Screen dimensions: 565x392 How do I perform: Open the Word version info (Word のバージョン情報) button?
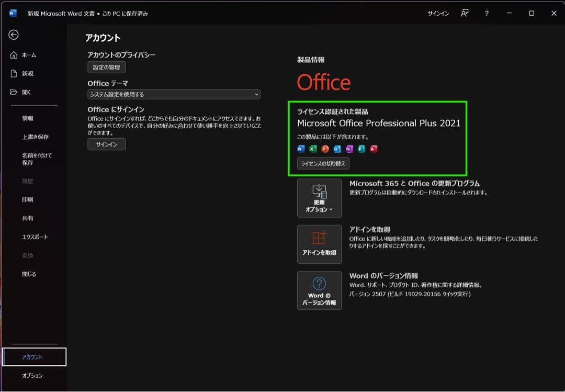(319, 290)
